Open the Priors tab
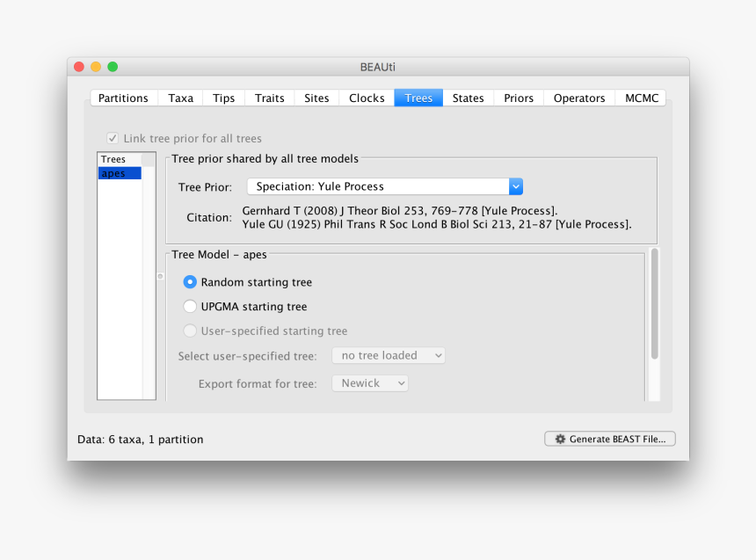756x560 pixels. point(518,98)
